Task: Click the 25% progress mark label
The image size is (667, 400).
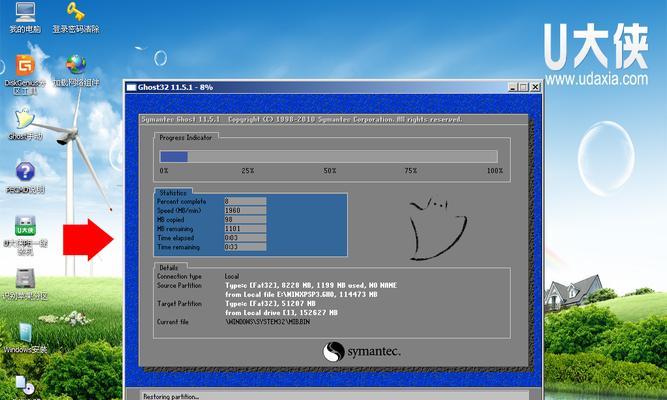Action: [248, 171]
